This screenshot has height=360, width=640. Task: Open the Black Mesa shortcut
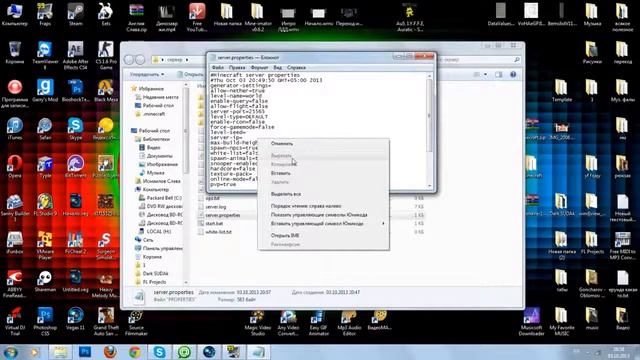tap(106, 91)
